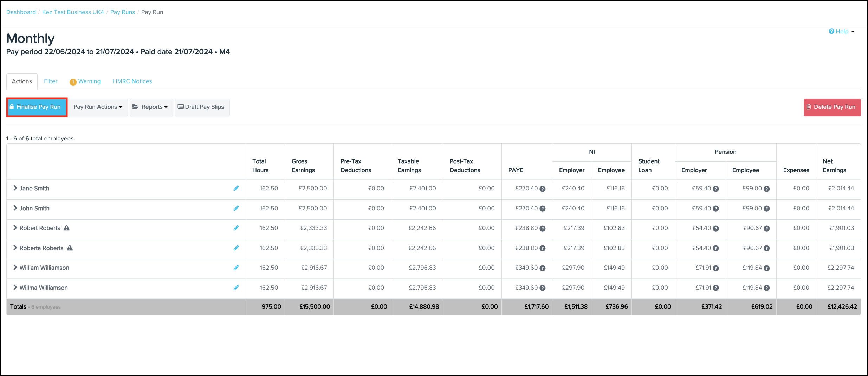Expand the John Smith employee row

tap(15, 208)
